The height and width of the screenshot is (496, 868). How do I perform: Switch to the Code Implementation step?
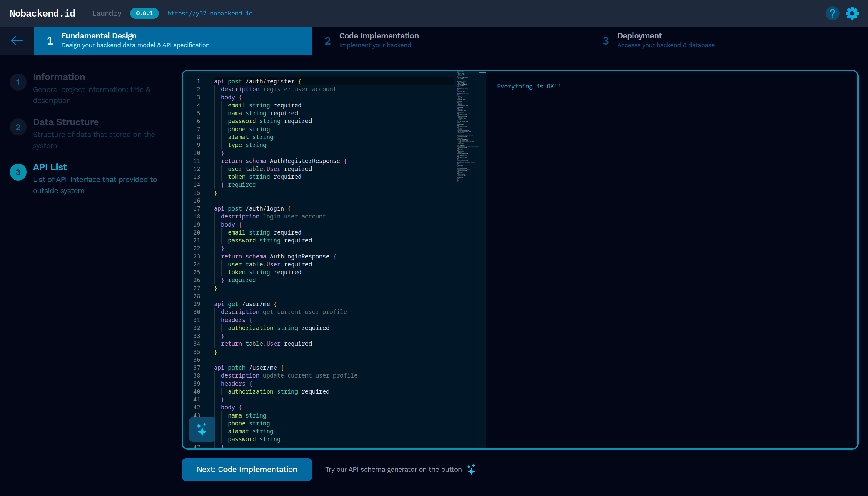point(451,41)
